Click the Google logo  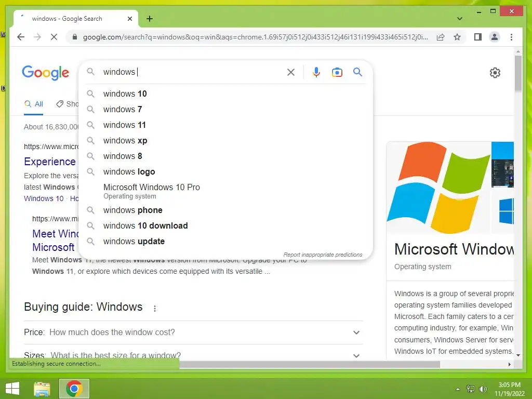[46, 73]
